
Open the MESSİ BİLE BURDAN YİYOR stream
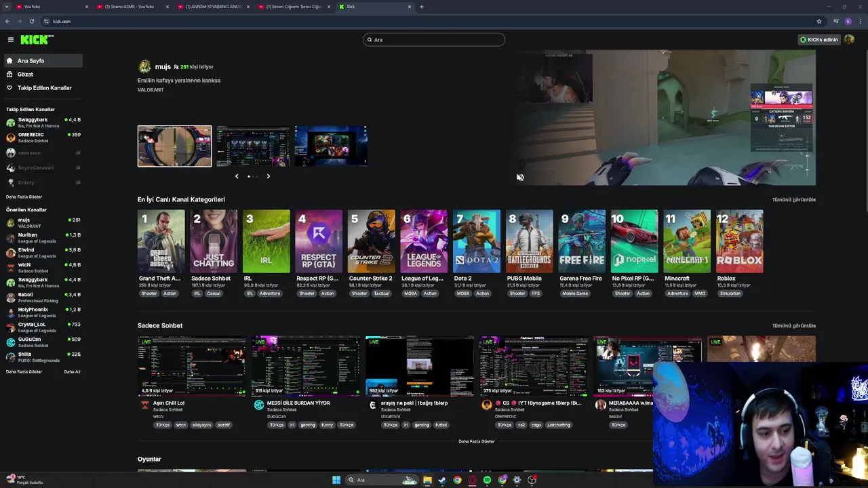(306, 365)
